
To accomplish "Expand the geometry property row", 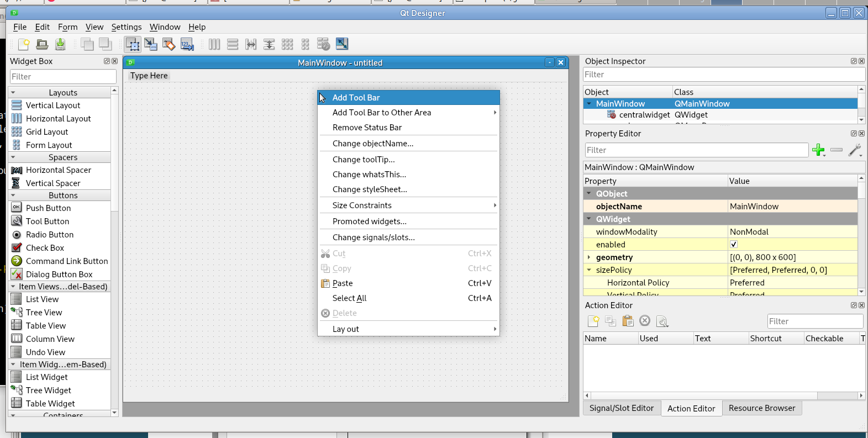I will point(589,257).
